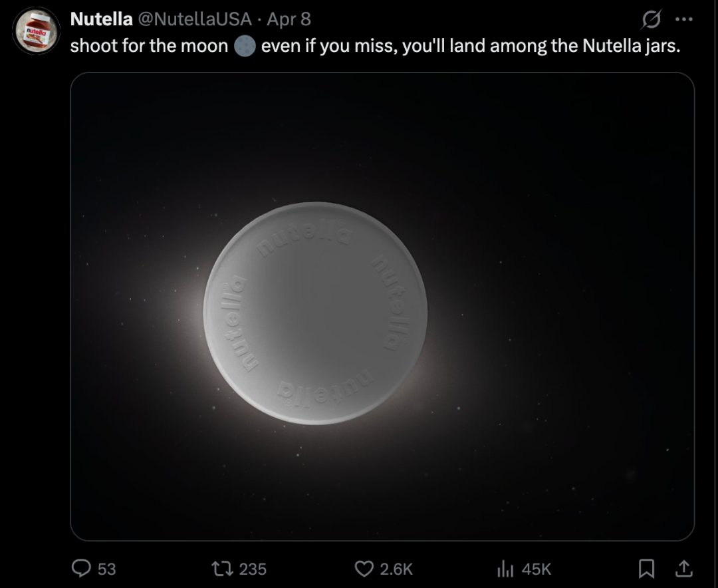Open the Nutella lid moon image

(315, 313)
